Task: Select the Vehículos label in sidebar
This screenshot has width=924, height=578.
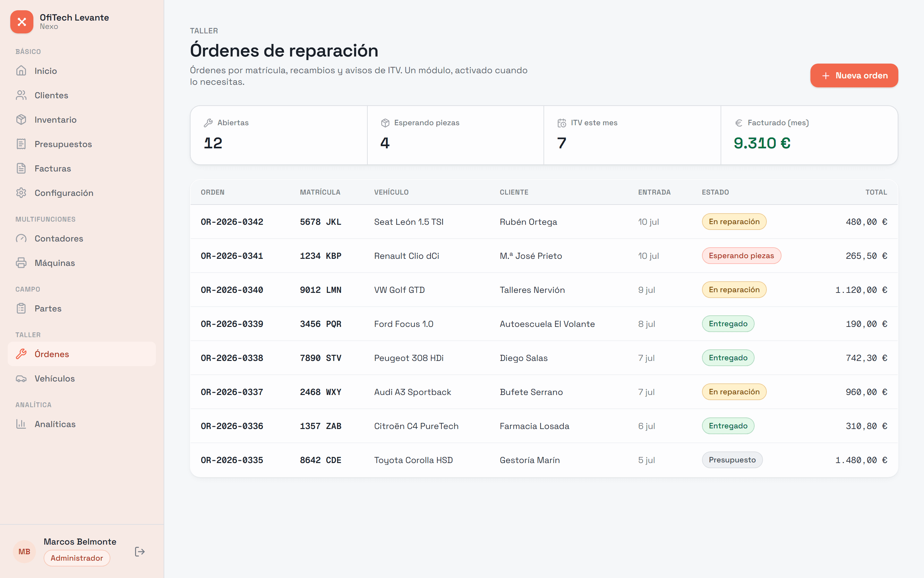Action: 55,379
